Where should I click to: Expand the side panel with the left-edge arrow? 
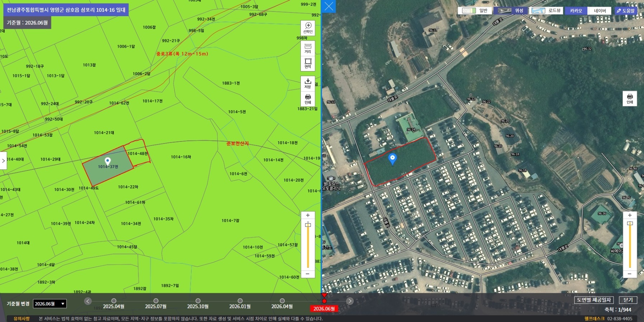pyautogui.click(x=3, y=161)
